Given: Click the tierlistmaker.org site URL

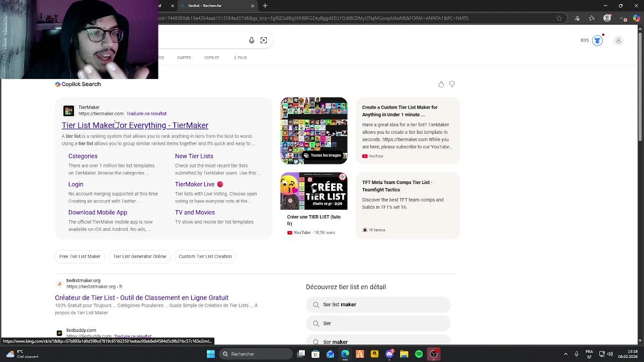Looking at the screenshot, I should (x=95, y=287).
